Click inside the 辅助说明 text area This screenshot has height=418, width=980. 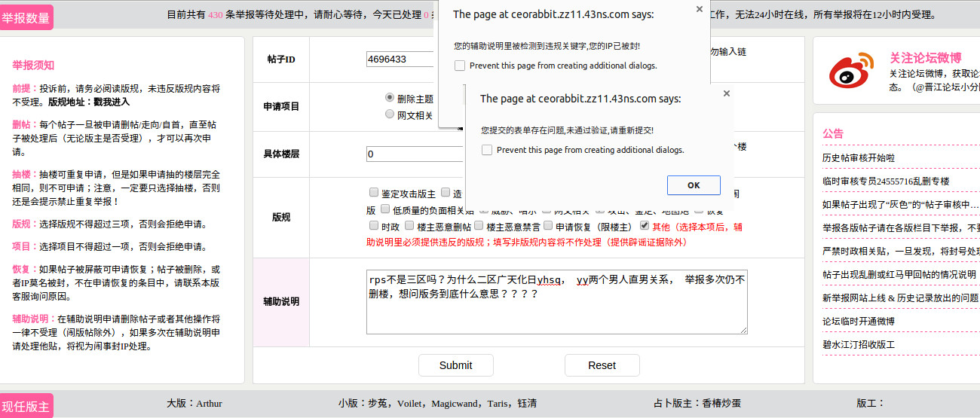(x=557, y=302)
